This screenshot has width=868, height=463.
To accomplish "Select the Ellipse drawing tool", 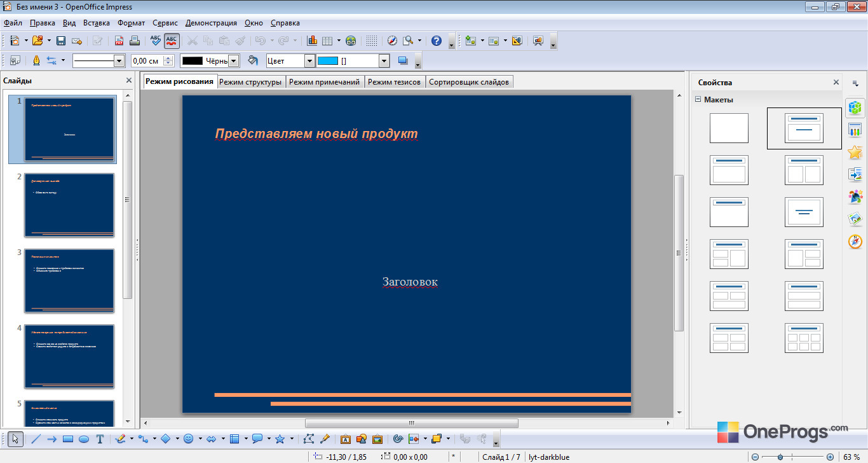I will [x=83, y=439].
